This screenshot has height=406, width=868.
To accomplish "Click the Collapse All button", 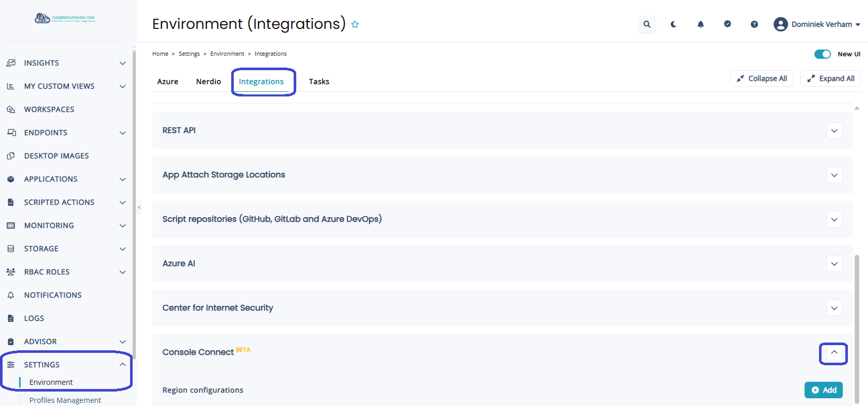I will coord(761,78).
